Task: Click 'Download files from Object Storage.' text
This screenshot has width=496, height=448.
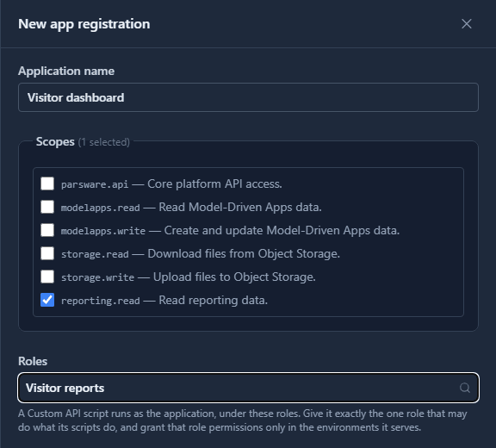Action: (x=244, y=254)
